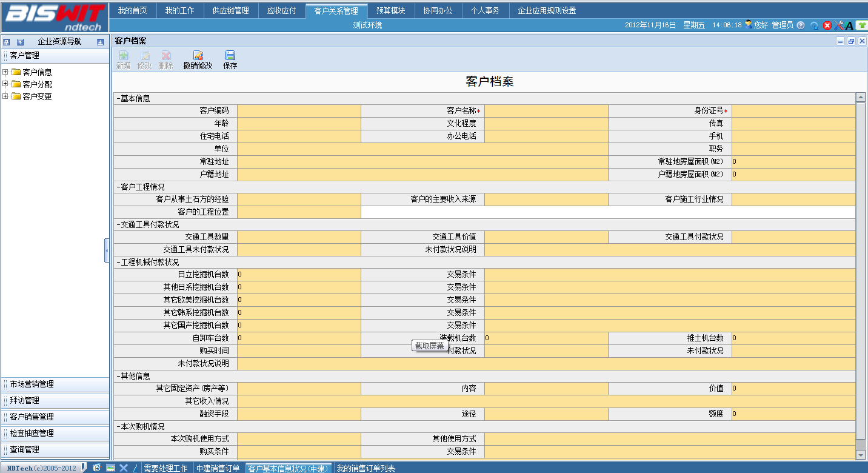The image size is (868, 473).
Task: Click the form scrollbar up arrow
Action: [x=861, y=97]
